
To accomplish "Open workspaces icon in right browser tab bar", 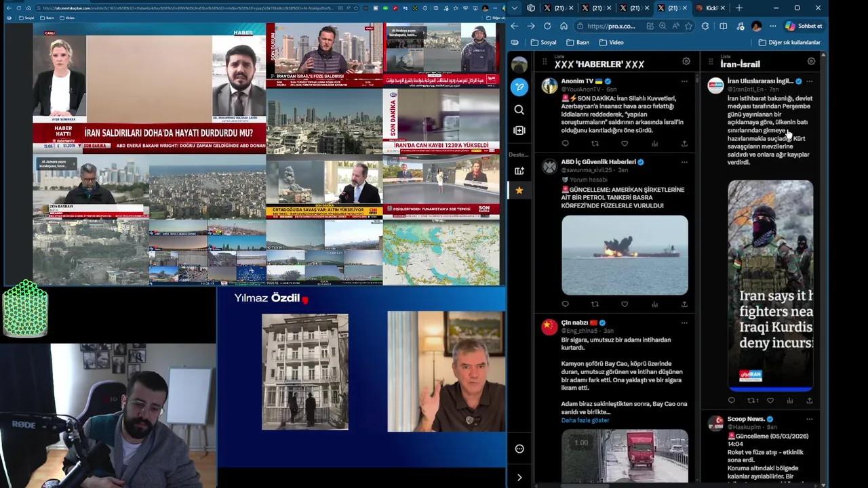I will point(531,8).
